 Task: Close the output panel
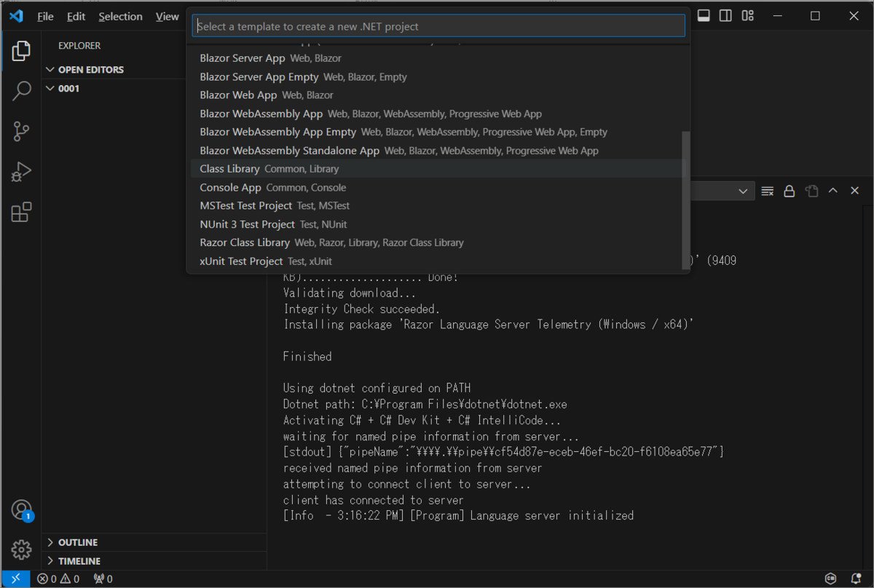[856, 191]
